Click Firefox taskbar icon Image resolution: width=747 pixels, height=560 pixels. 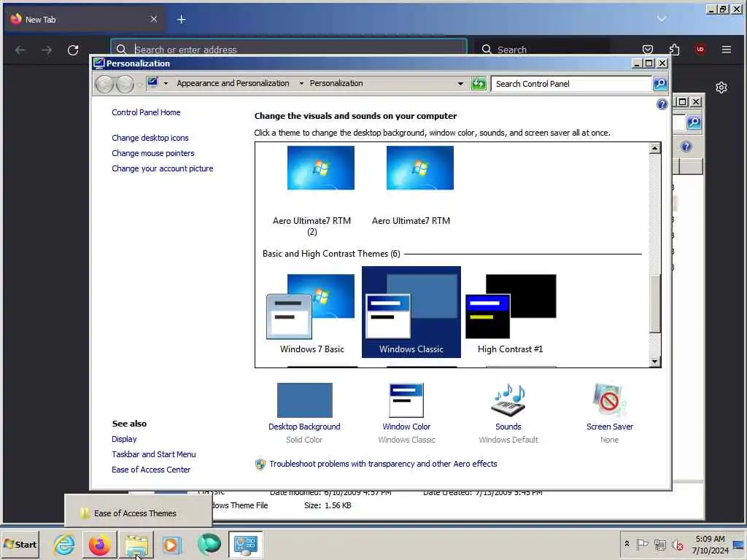point(99,544)
